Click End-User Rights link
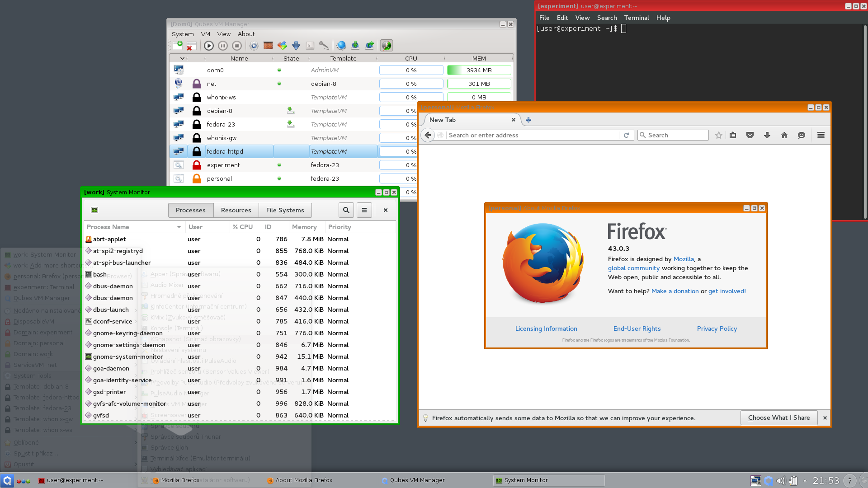 coord(637,328)
